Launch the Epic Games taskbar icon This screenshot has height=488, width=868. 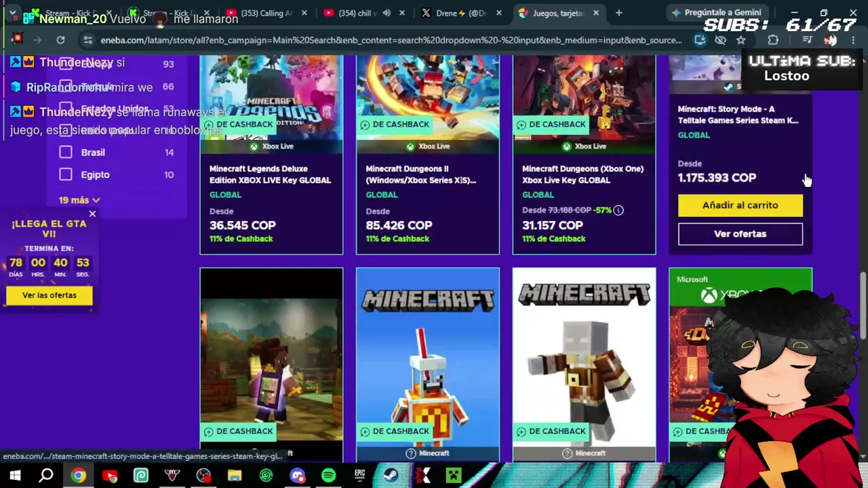(359, 476)
